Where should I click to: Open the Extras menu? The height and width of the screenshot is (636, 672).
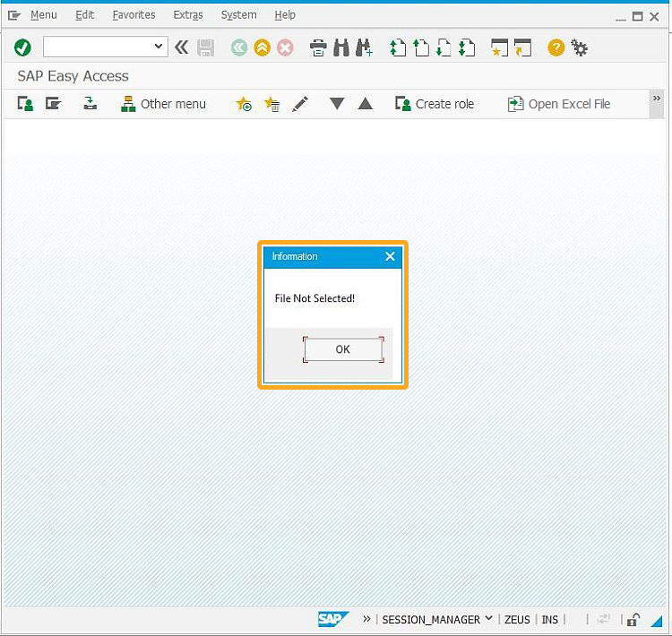(188, 15)
